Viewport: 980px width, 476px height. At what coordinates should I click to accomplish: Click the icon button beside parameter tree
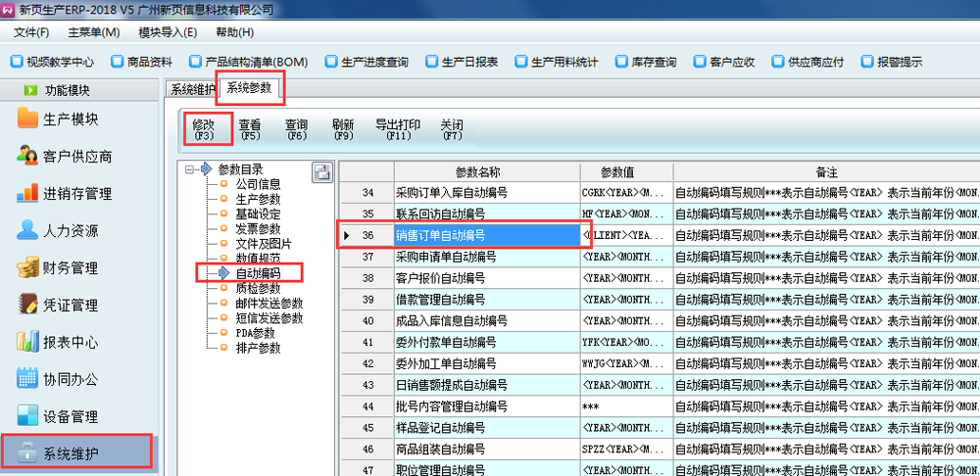click(x=321, y=173)
